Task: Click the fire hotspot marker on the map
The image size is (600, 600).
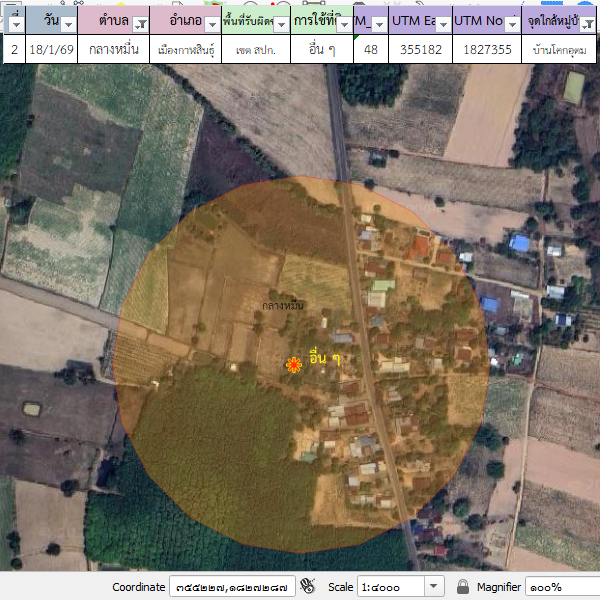Action: pos(294,366)
